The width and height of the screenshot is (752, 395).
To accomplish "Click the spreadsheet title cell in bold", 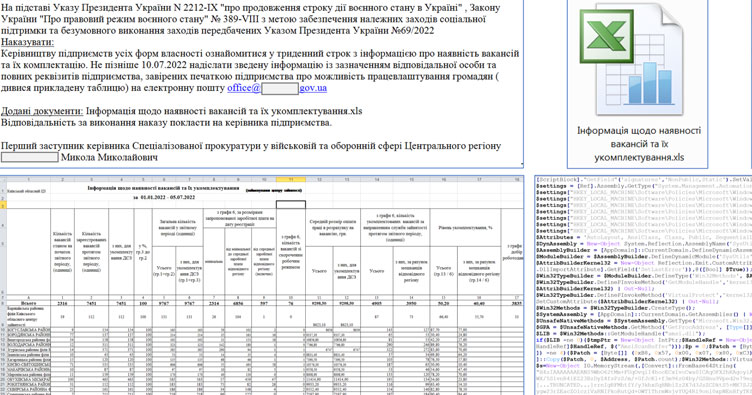I will 163,188.
